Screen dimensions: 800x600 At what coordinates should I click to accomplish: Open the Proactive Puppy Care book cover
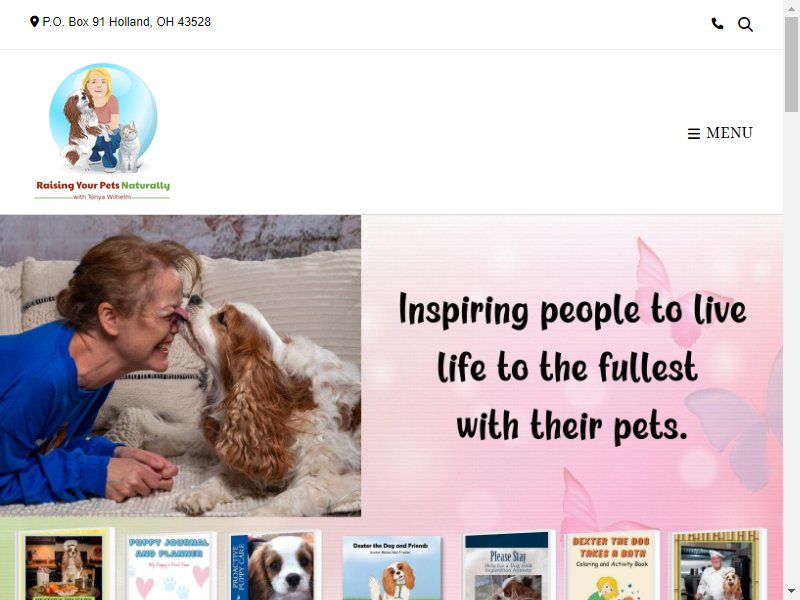pyautogui.click(x=273, y=565)
